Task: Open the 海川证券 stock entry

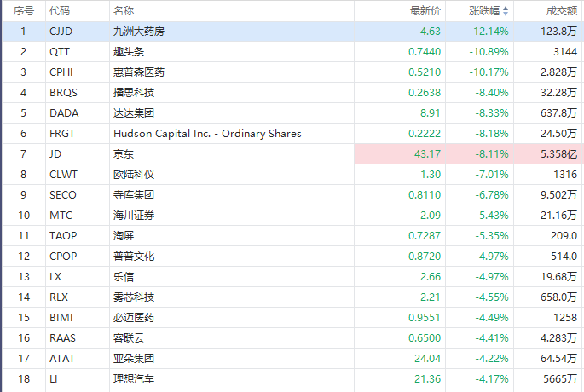Action: coord(134,216)
